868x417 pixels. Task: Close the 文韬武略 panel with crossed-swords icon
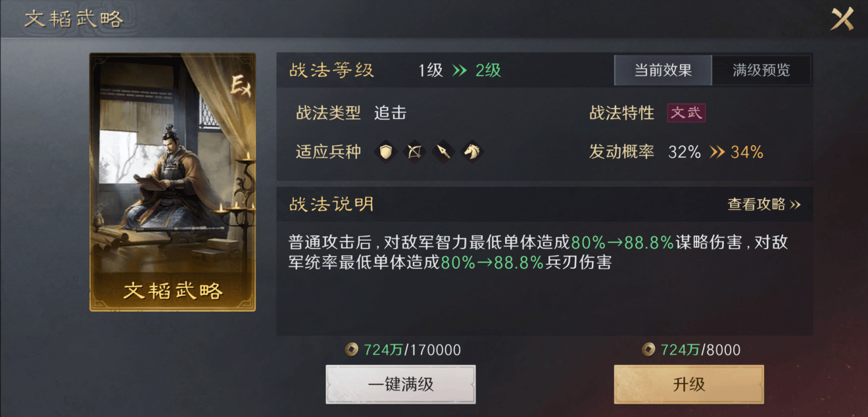click(842, 18)
